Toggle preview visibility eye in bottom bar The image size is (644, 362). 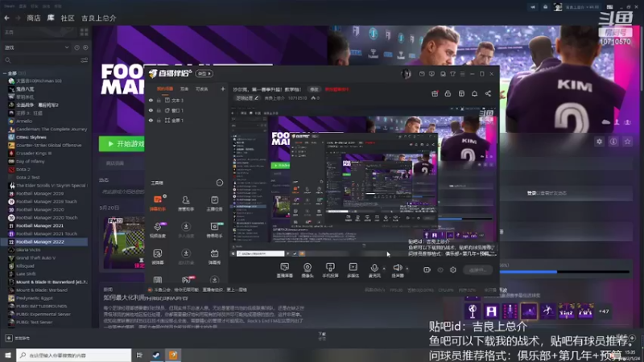[x=440, y=269]
